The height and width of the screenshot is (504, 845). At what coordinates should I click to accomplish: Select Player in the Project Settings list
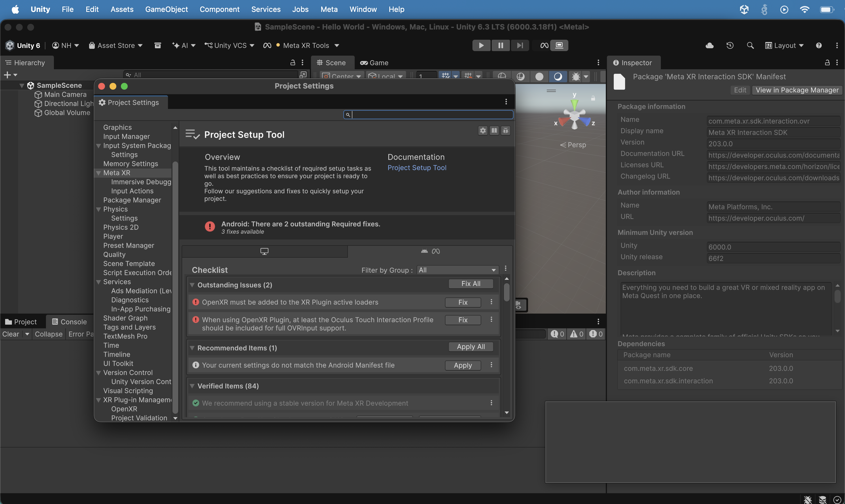tap(113, 236)
